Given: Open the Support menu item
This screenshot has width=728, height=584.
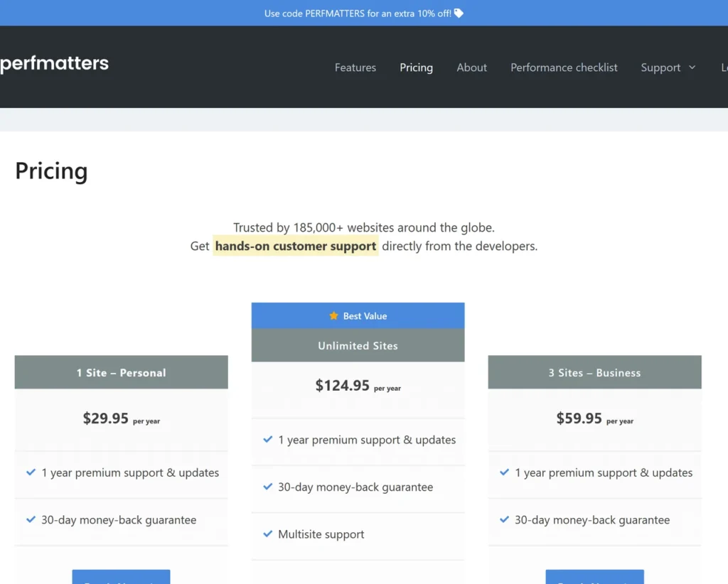Looking at the screenshot, I should [660, 67].
